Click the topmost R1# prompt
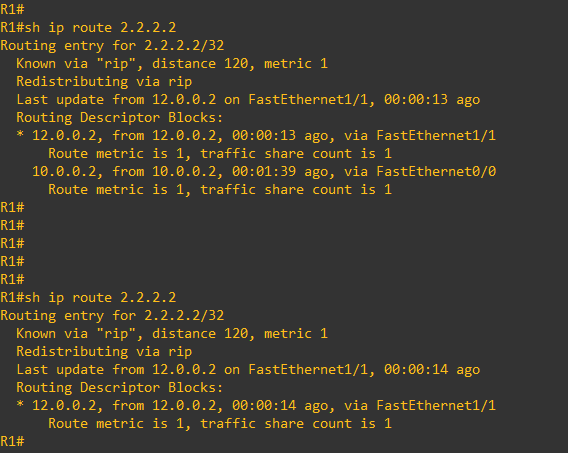This screenshot has width=568, height=453. coord(12,9)
